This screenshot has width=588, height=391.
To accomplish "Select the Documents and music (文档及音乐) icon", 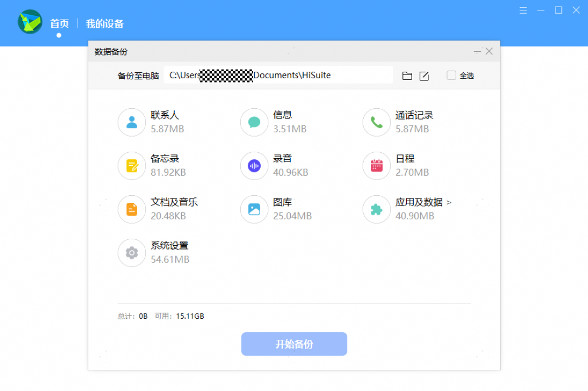I will coord(132,209).
